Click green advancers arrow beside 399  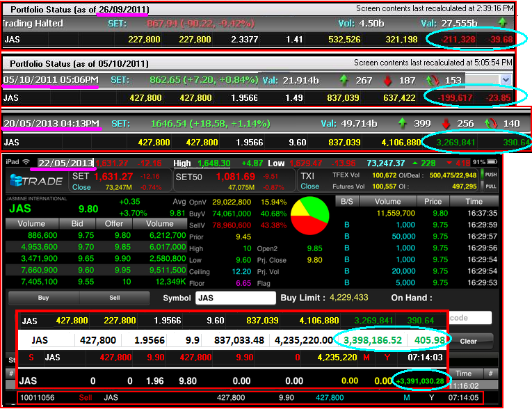[402, 123]
